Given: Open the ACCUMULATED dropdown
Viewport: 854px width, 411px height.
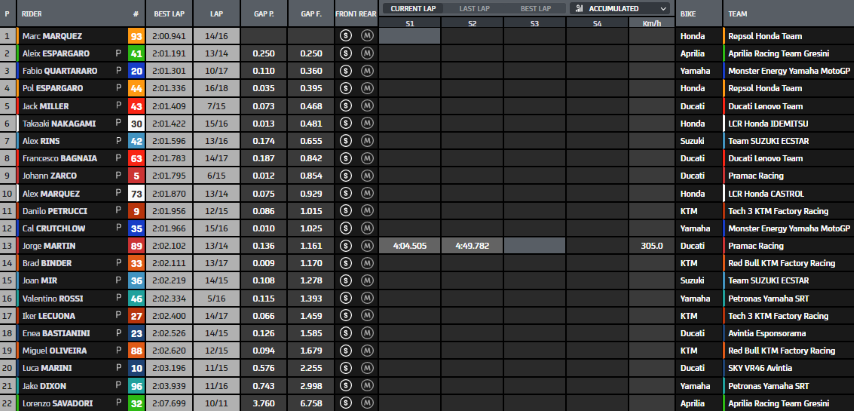Looking at the screenshot, I should coord(620,8).
